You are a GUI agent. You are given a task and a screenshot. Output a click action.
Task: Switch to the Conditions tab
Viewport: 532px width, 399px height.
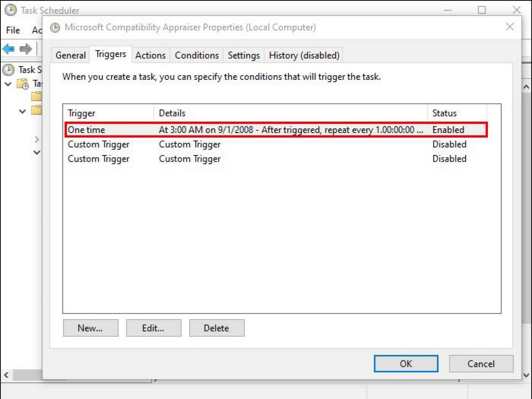[196, 55]
